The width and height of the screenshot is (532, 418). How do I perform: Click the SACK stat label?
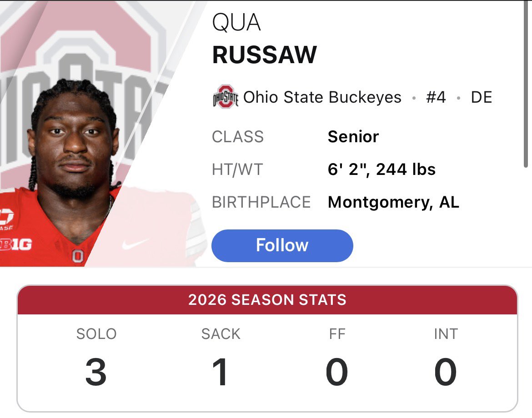(x=221, y=334)
